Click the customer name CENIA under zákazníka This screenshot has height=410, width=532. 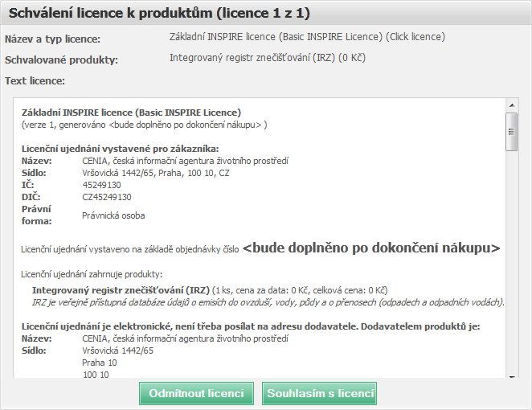point(186,161)
